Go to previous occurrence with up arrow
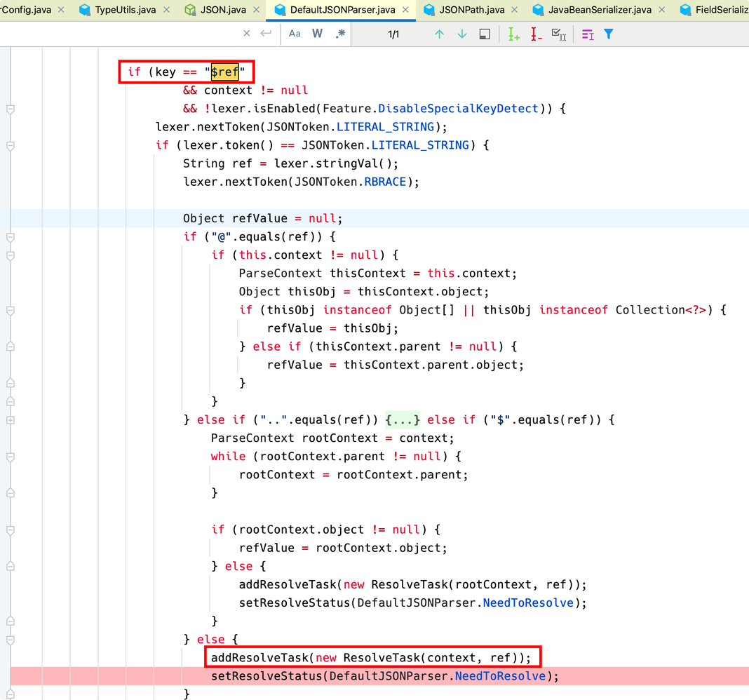The height and width of the screenshot is (700, 749). (x=440, y=34)
